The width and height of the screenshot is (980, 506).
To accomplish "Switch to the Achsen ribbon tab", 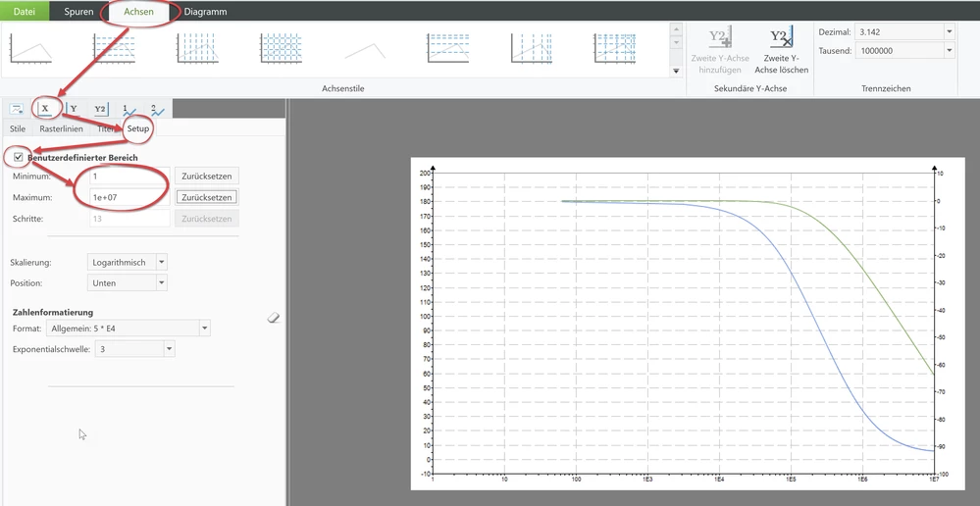I will pyautogui.click(x=138, y=11).
